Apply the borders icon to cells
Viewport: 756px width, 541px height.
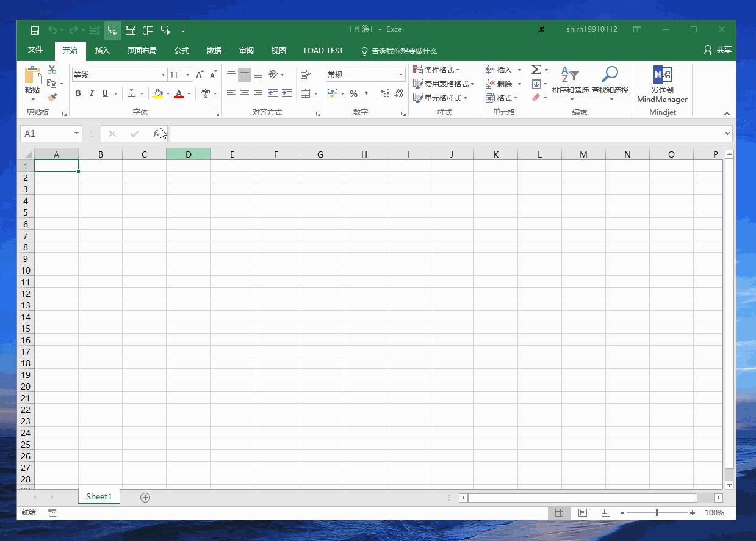pyautogui.click(x=131, y=93)
